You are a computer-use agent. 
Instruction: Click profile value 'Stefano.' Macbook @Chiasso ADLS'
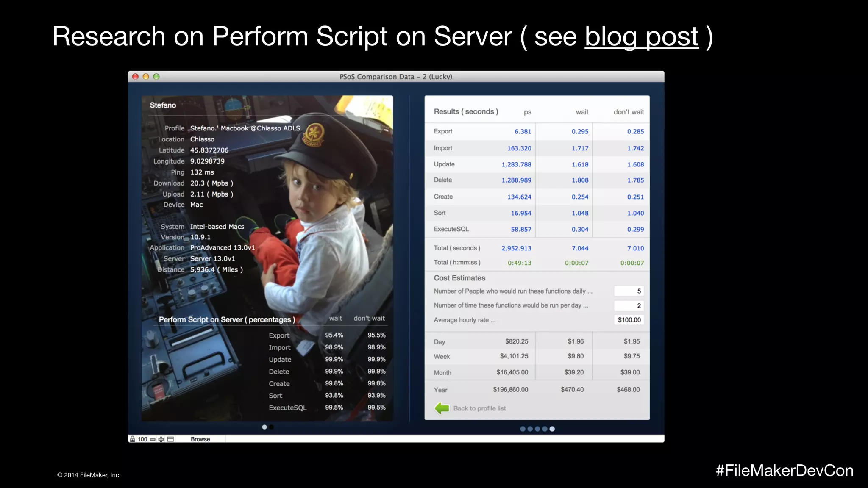click(245, 128)
